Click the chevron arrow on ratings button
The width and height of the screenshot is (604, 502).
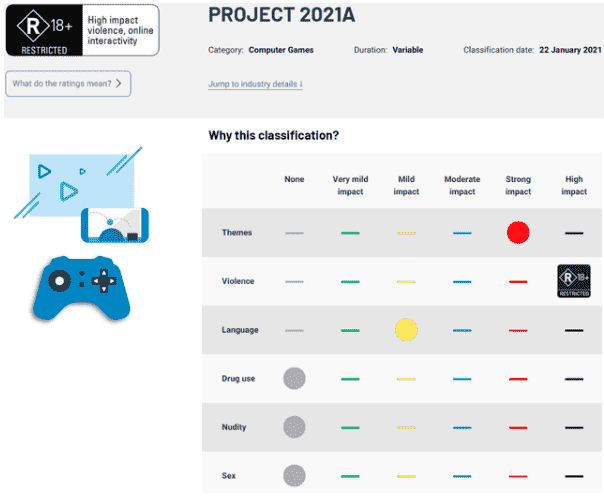[119, 83]
